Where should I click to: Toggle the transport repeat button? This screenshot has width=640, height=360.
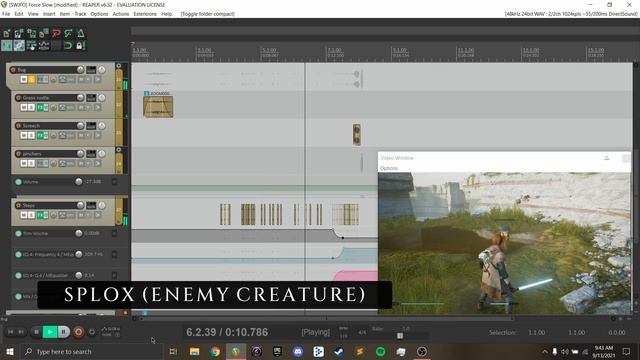[92, 332]
